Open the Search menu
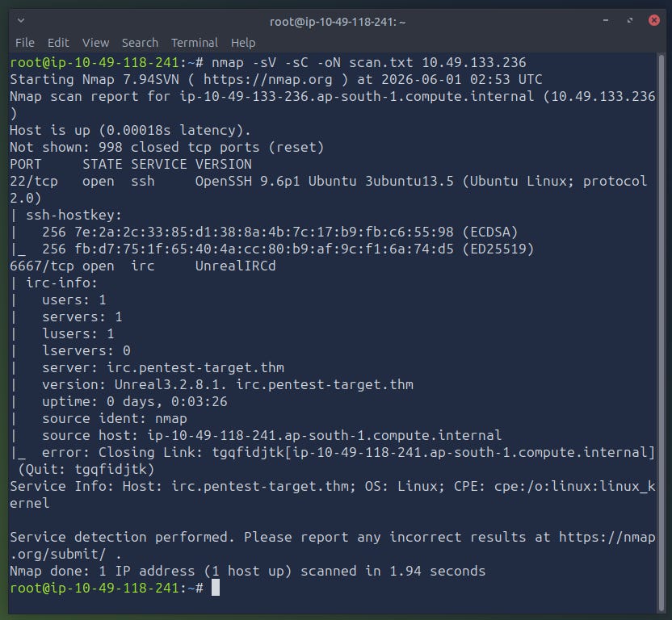Viewport: 672px width, 620px height. pos(141,43)
